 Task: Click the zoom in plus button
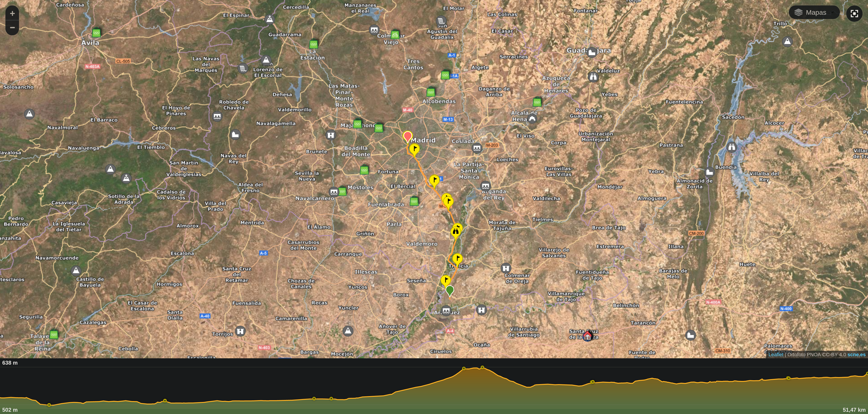pyautogui.click(x=12, y=14)
